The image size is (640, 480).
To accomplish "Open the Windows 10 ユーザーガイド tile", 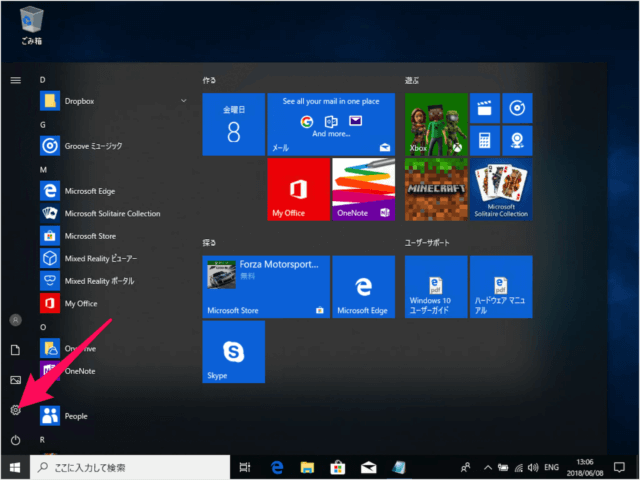I will click(436, 287).
